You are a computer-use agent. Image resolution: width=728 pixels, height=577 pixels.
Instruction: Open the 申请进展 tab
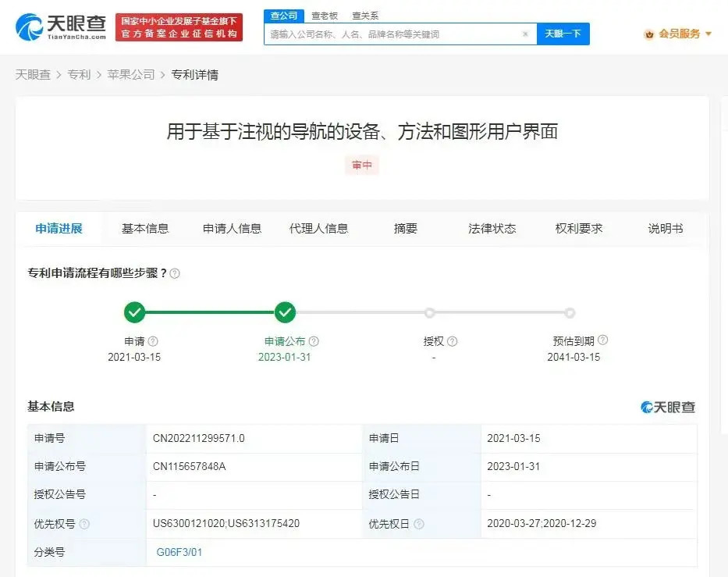59,229
